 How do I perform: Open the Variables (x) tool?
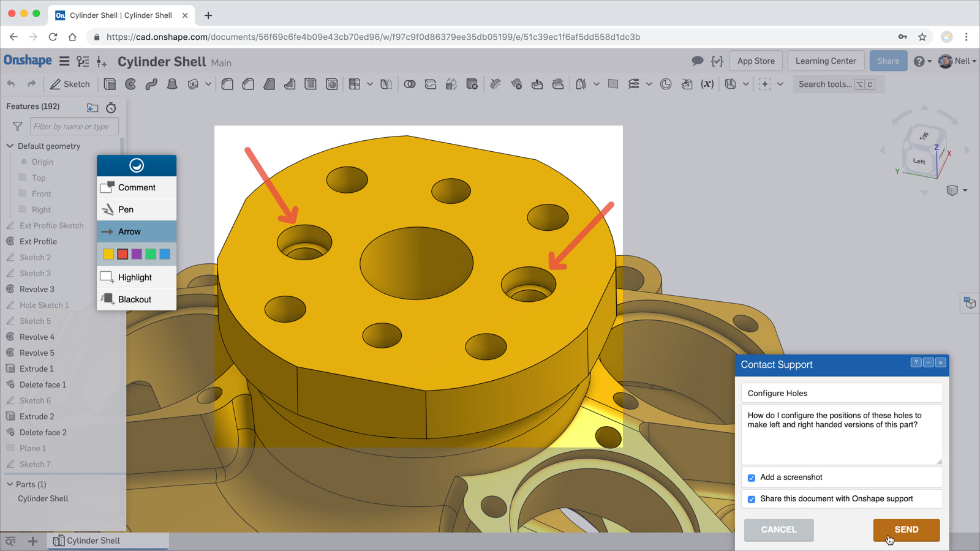coord(707,84)
